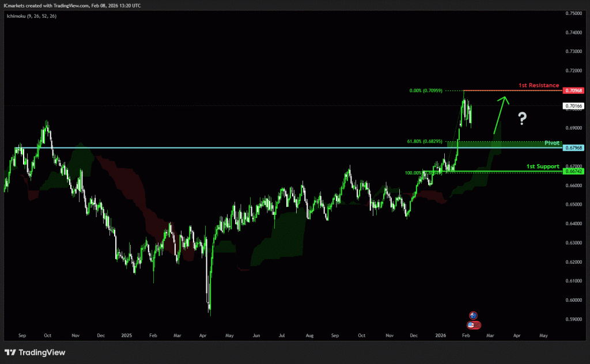The height and width of the screenshot is (364, 590).
Task: Click the 2026 label on time axis
Action: (441, 335)
